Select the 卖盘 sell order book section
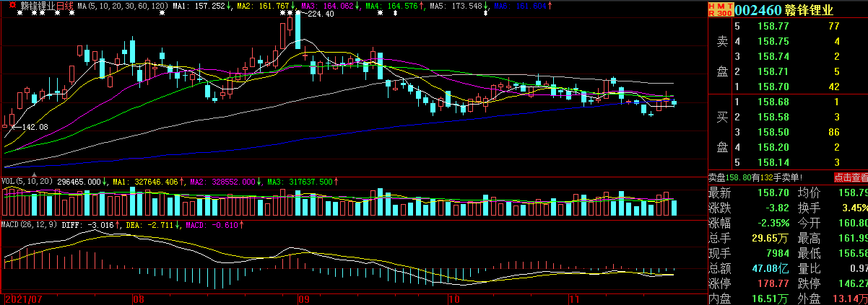This screenshot has width=868, height=305. (721, 57)
